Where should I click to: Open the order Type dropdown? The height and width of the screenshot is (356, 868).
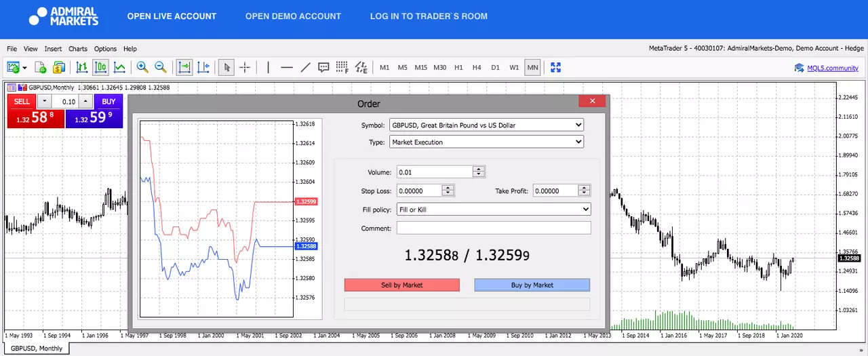point(486,142)
